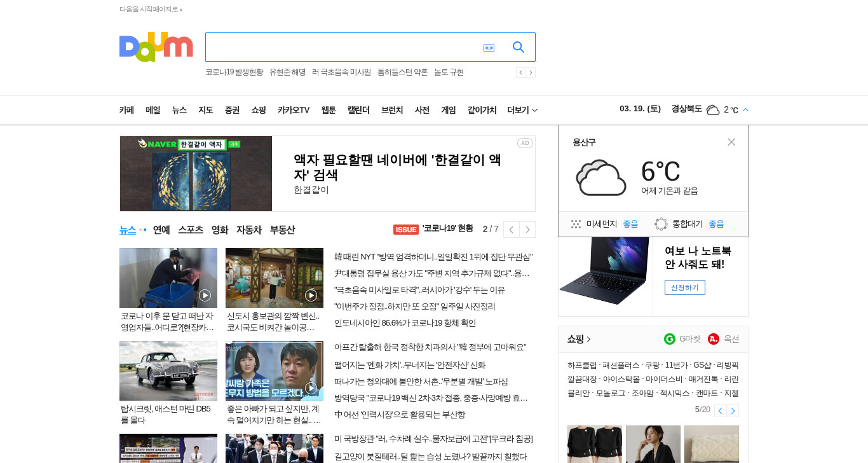Click the Daum logo
The height and width of the screenshot is (463, 868).
(156, 46)
